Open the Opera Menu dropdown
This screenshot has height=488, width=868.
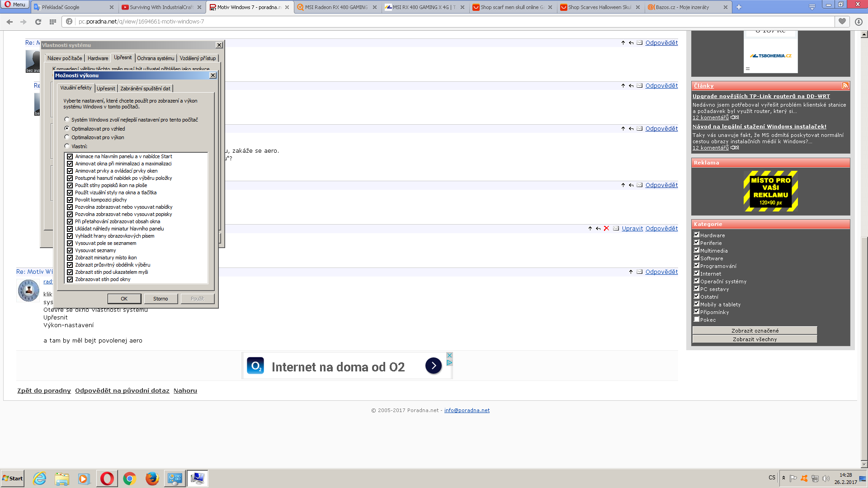click(15, 5)
